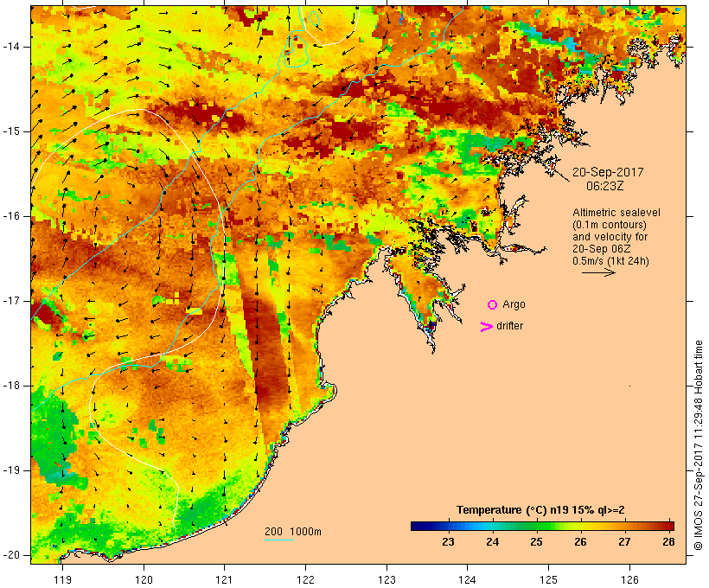Click the '0.5m/s (1kt 24h)' text

pos(610,261)
